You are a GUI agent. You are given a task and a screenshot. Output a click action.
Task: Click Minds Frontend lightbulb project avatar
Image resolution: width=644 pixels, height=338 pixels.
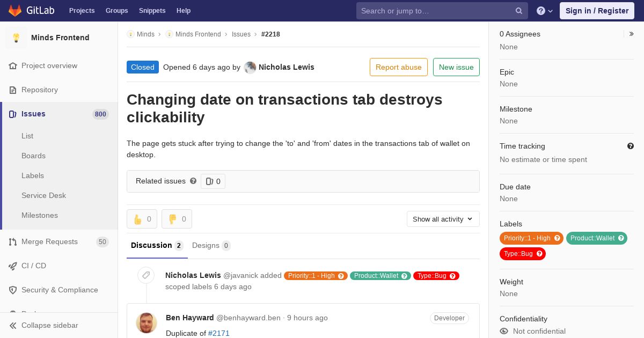click(16, 38)
